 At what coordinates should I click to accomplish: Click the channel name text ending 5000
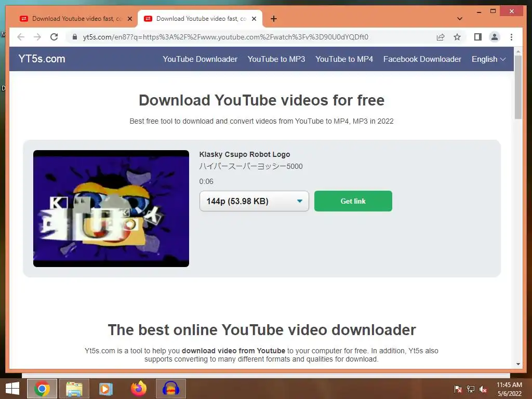click(x=251, y=166)
